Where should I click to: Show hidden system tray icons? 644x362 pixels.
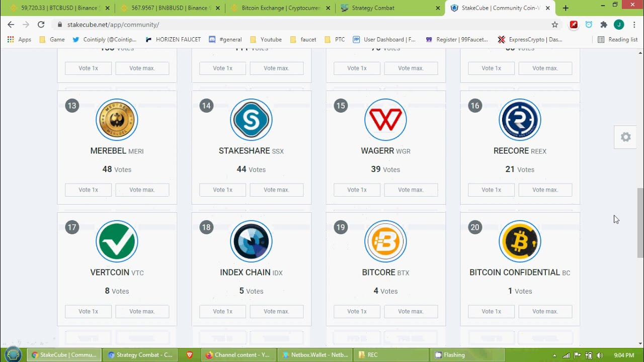pyautogui.click(x=554, y=355)
